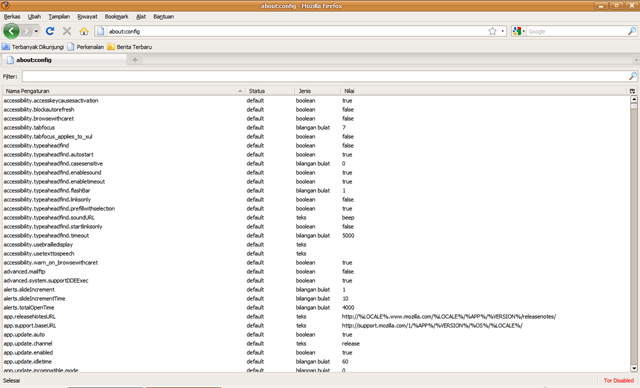Viewport: 640px width, 388px height.
Task: Select accessibility.tabfocus preference
Action: (x=316, y=127)
